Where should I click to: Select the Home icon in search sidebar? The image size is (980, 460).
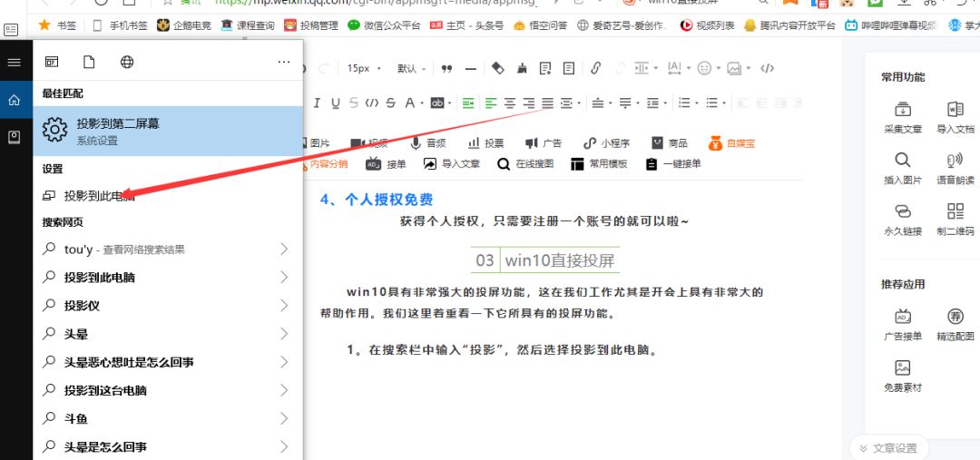point(14,100)
